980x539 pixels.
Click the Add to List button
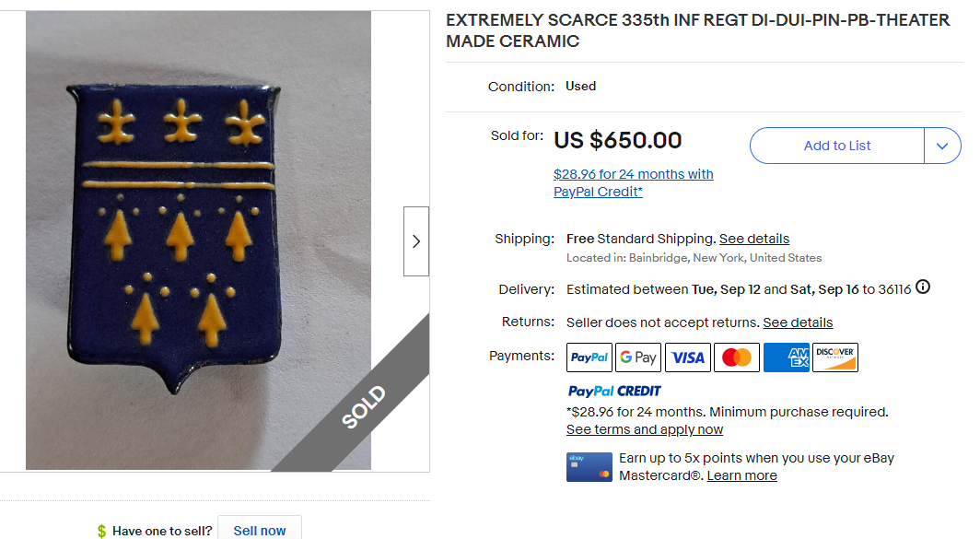[836, 146]
